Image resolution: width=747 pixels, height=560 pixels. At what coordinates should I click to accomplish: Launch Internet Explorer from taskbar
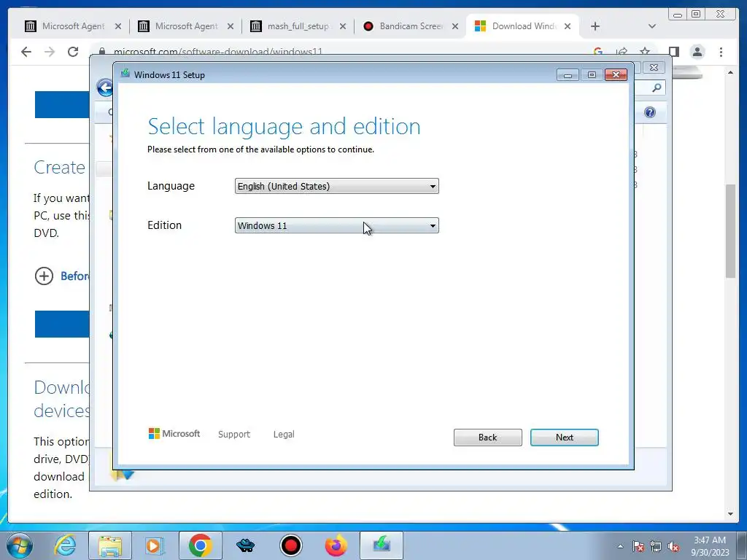tap(65, 545)
